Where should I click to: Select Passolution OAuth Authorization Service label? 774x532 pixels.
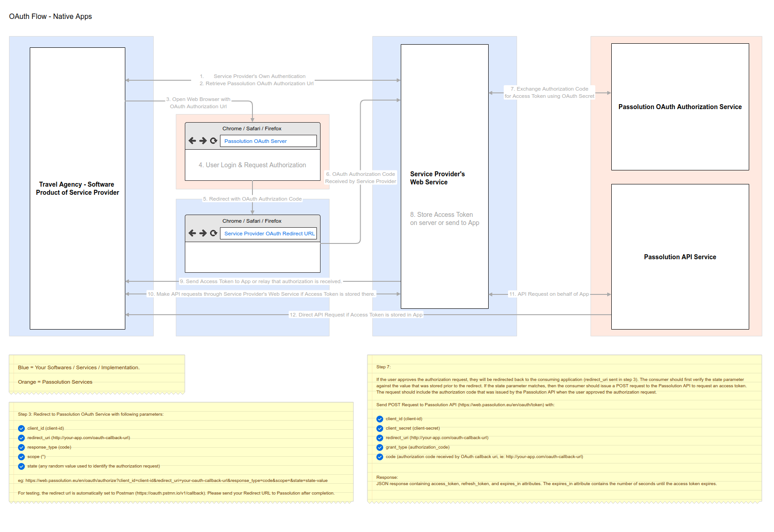click(x=680, y=107)
